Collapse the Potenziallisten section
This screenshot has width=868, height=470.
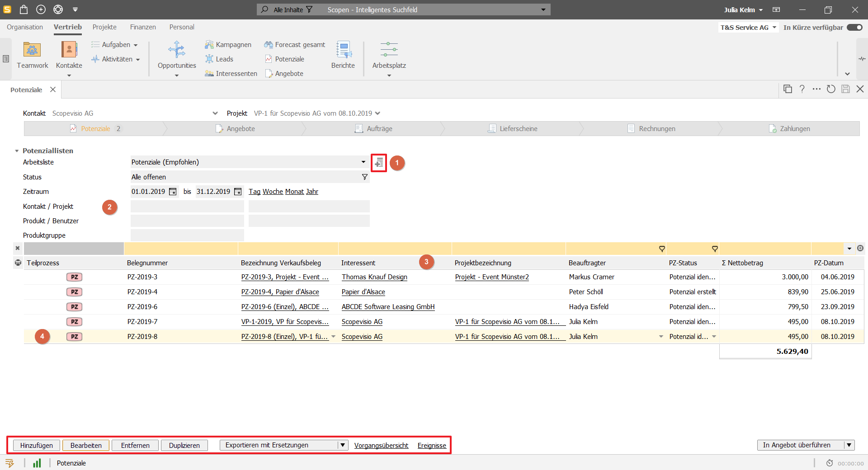click(17, 151)
